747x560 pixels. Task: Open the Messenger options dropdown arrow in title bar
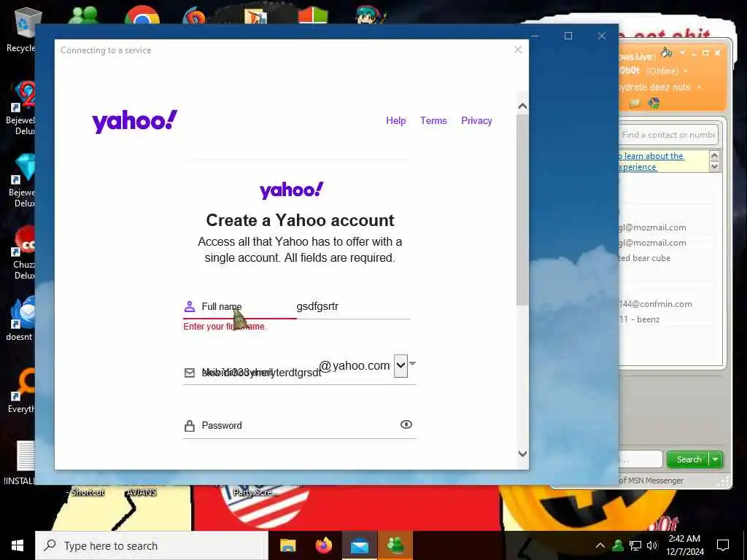click(x=682, y=52)
